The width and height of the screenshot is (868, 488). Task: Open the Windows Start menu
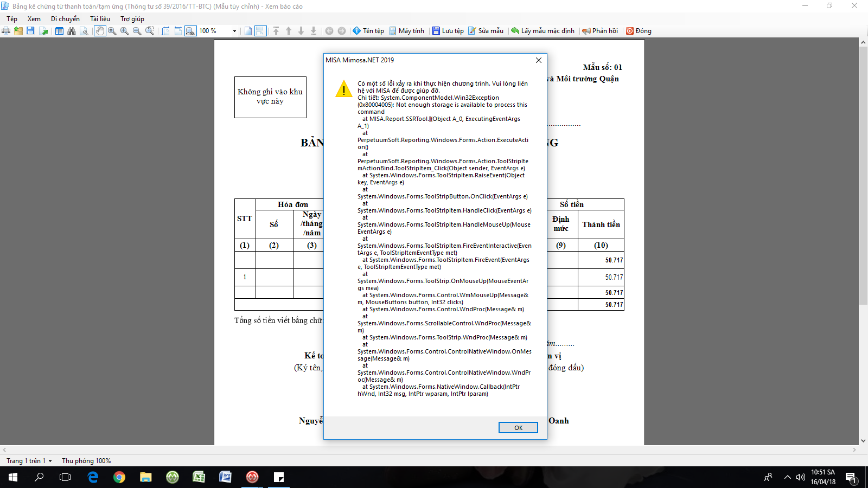coord(13,477)
